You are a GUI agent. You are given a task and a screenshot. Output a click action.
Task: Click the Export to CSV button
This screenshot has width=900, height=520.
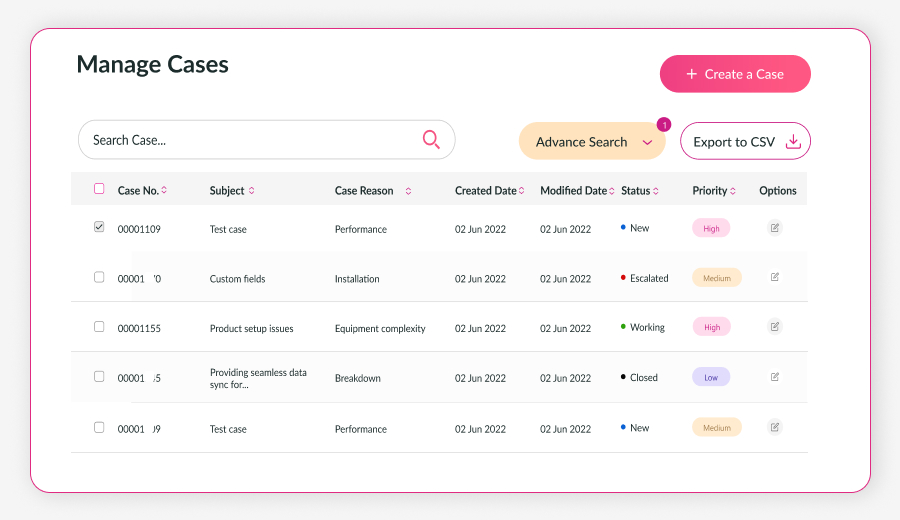point(735,142)
